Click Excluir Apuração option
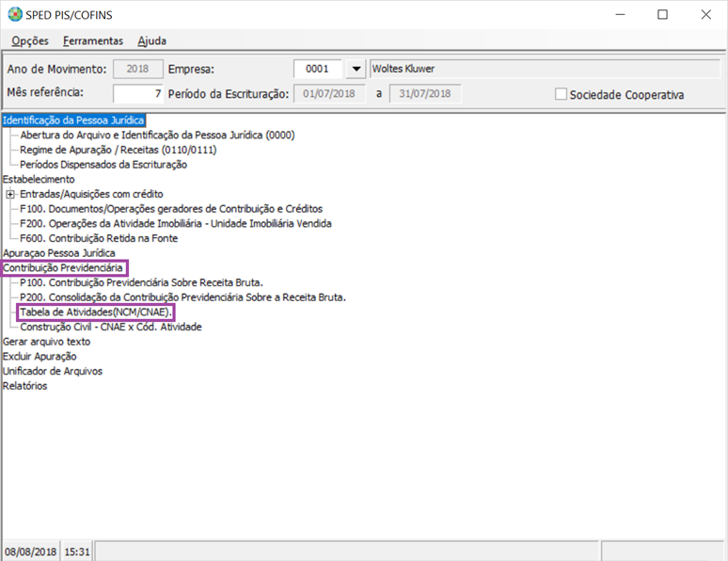Image resolution: width=728 pixels, height=561 pixels. coord(40,357)
